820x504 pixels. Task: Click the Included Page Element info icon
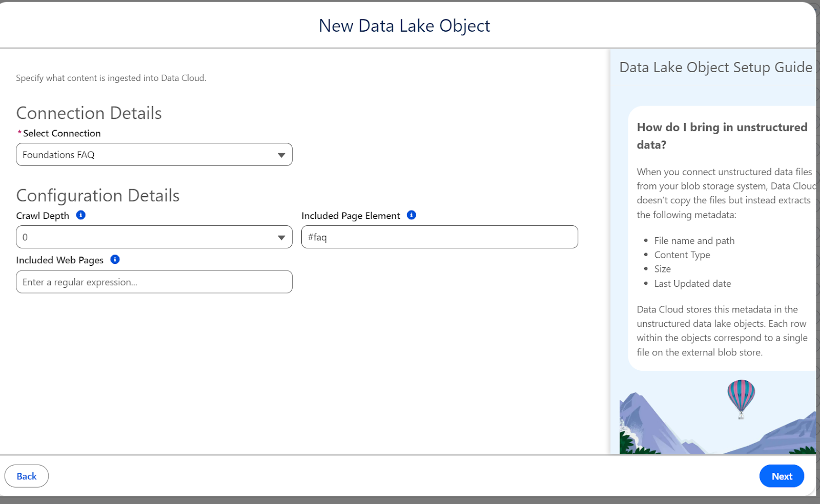click(x=411, y=215)
